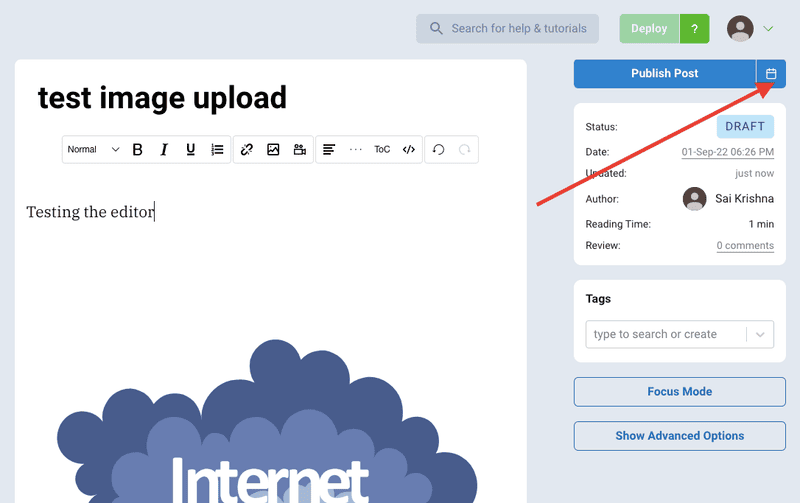
Task: Insert a horizontal divider (three dots)
Action: (355, 150)
